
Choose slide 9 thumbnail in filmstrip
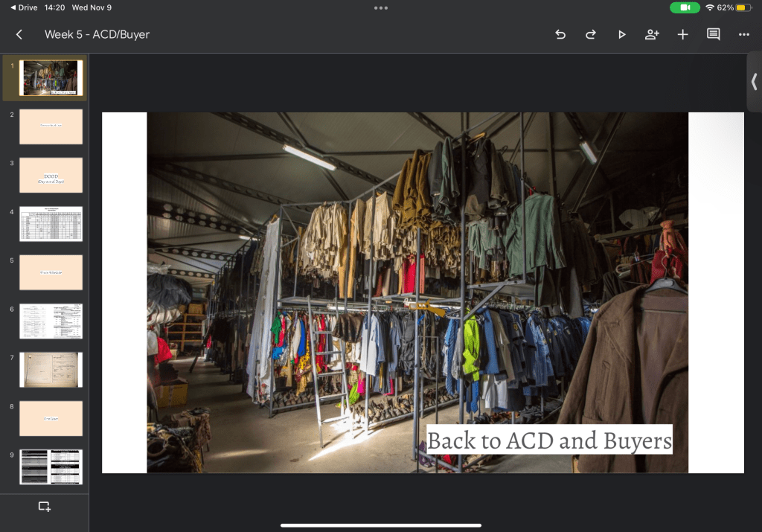(x=51, y=467)
